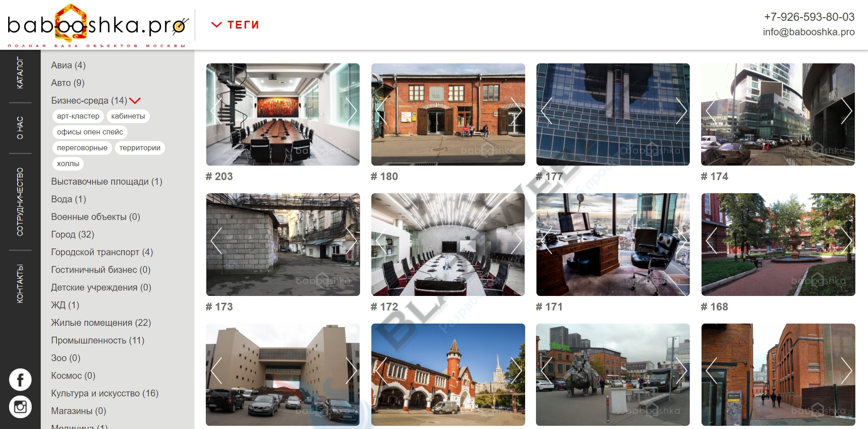Toggle the холлы tag filter

click(68, 164)
